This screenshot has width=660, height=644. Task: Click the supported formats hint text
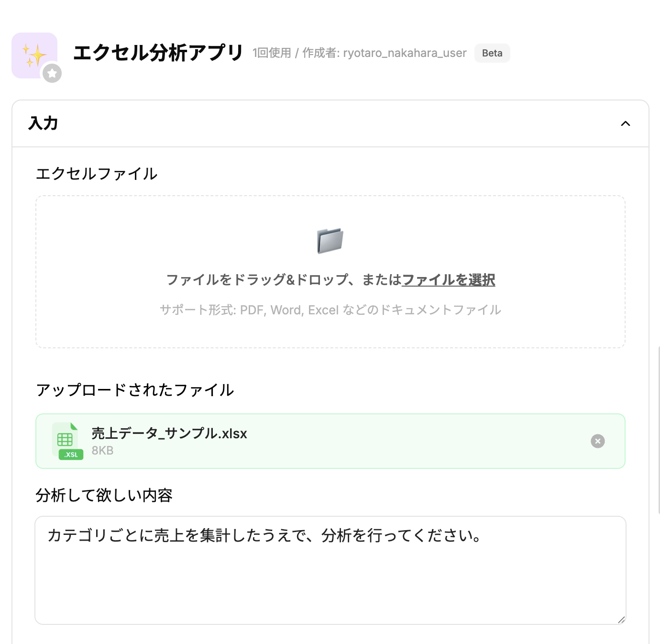(330, 310)
